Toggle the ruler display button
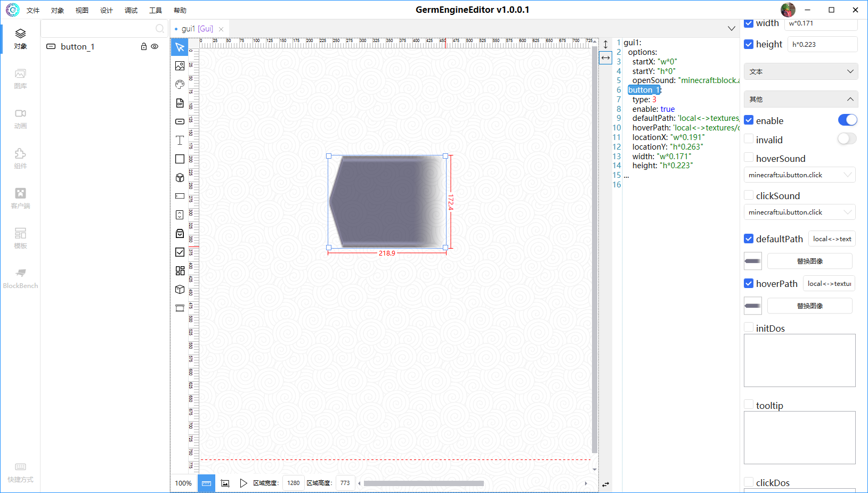This screenshot has height=493, width=868. [x=206, y=483]
